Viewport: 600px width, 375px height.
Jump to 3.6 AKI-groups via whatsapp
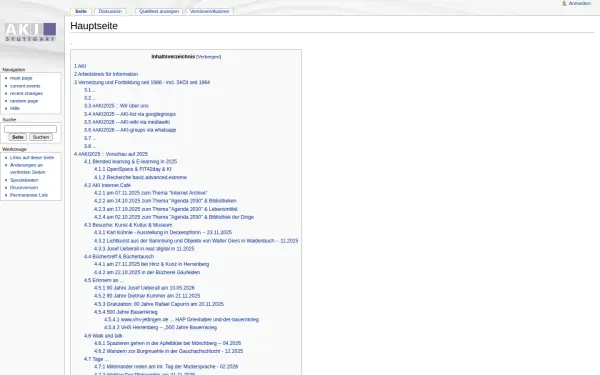coord(130,130)
